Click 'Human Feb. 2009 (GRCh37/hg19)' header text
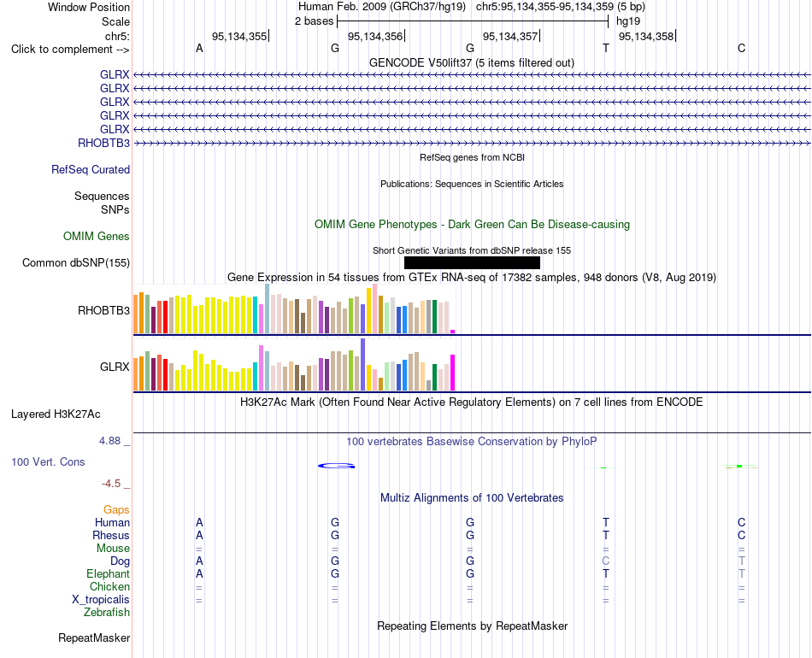The image size is (812, 658). tap(382, 7)
